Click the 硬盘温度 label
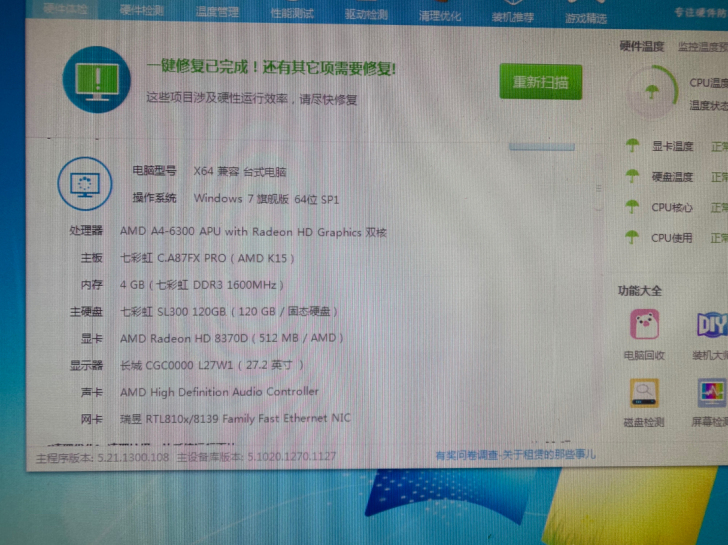This screenshot has width=728, height=545. [672, 177]
